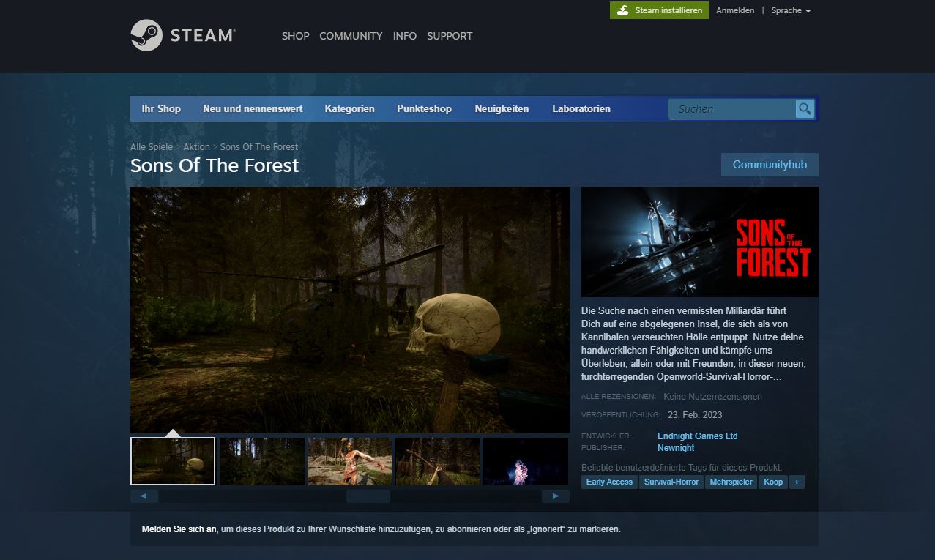935x560 pixels.
Task: Click the search magnifying glass icon
Action: click(x=805, y=109)
